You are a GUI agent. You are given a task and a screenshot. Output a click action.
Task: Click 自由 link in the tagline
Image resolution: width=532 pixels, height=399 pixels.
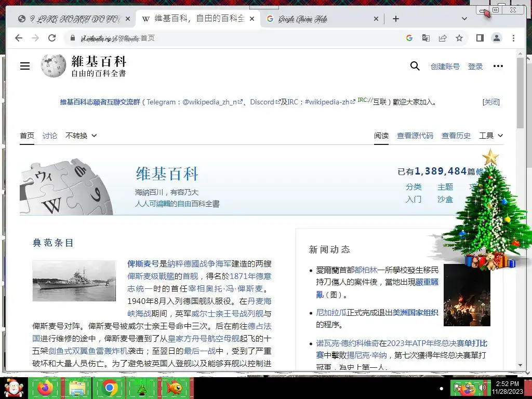point(185,204)
